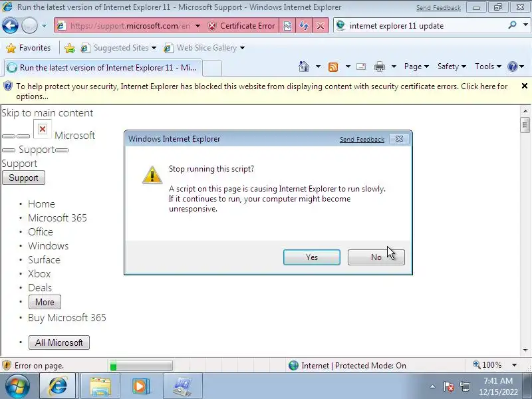Click Yes to stop the script
The image size is (532, 399).
[311, 257]
